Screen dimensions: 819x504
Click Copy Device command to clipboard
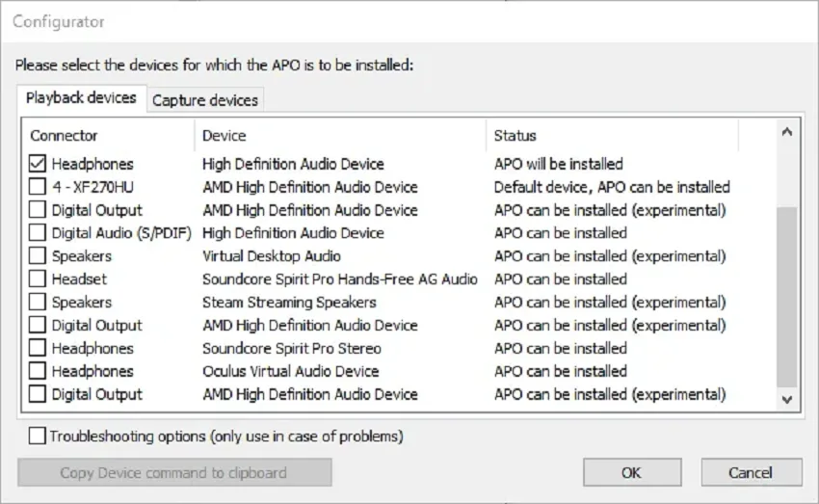tap(174, 472)
